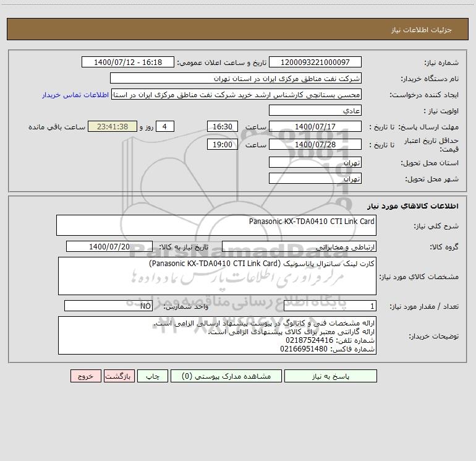476x461 pixels.
Task: Open 'اطلاعات تماس خریدار' link
Action: click(x=75, y=95)
